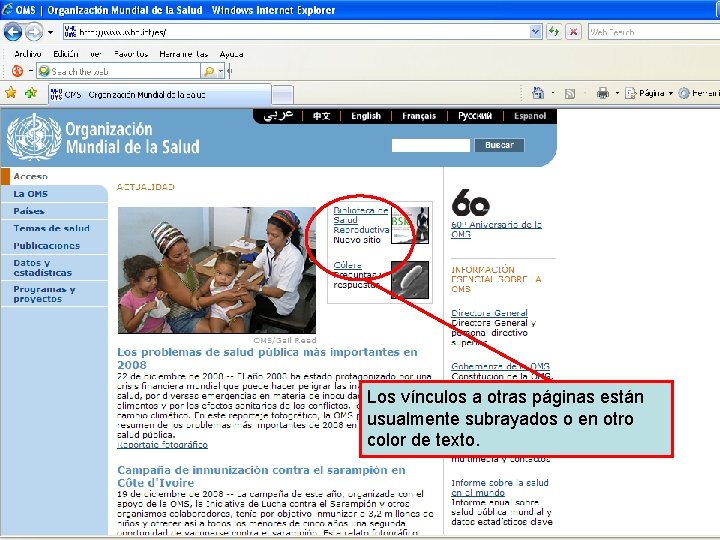This screenshot has height=540, width=720.
Task: Open the Ver menu
Action: coord(96,54)
